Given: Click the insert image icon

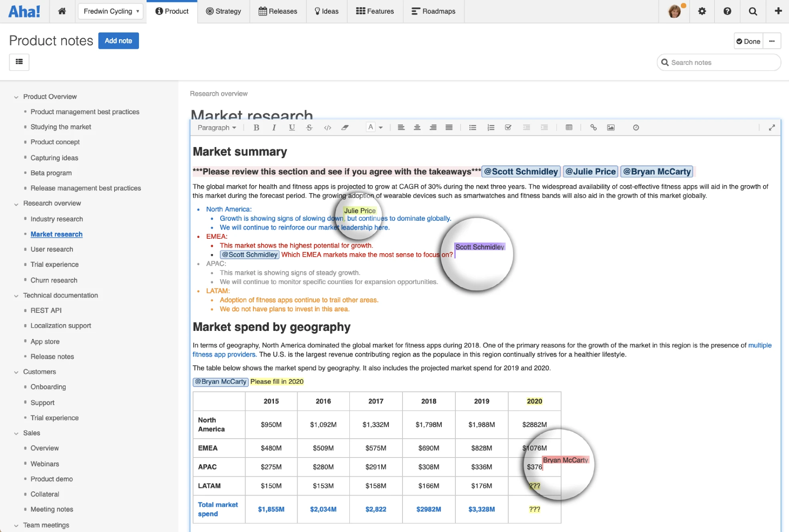Looking at the screenshot, I should click(x=610, y=127).
